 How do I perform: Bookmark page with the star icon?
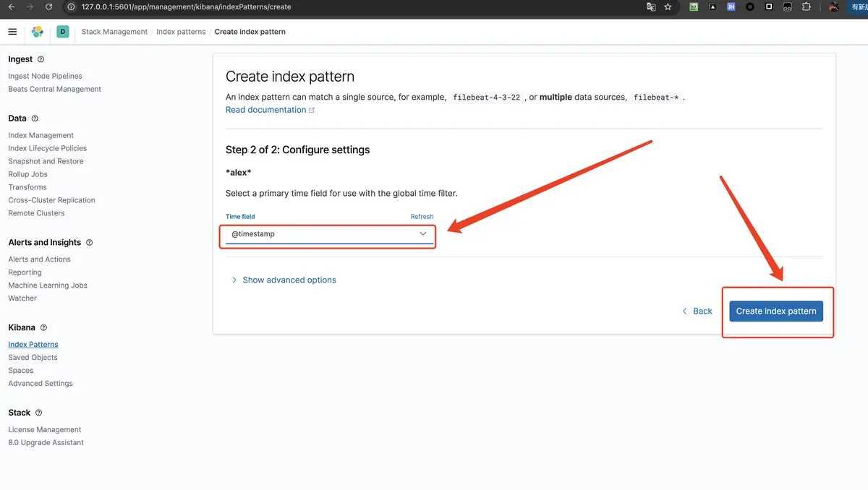click(x=668, y=7)
